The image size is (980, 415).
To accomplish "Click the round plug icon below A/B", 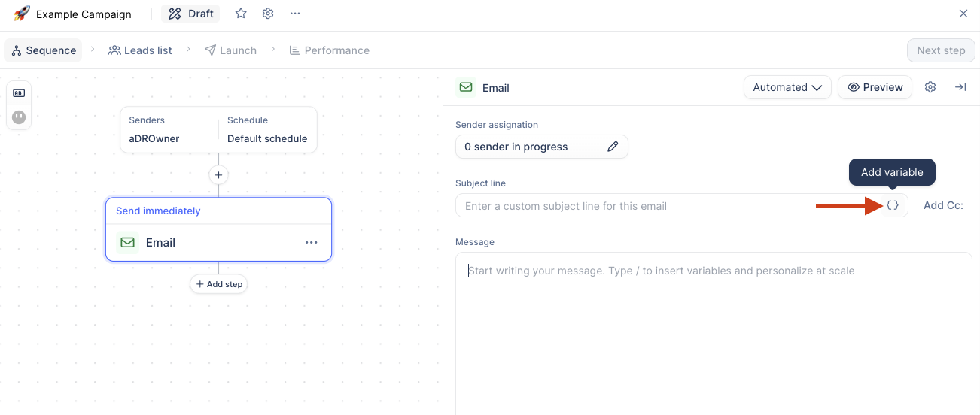I will point(19,117).
